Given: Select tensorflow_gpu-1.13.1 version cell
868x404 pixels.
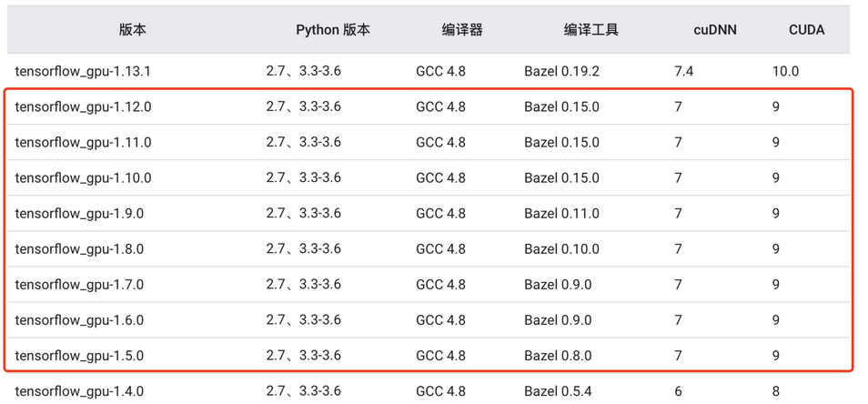Looking at the screenshot, I should pos(83,71).
